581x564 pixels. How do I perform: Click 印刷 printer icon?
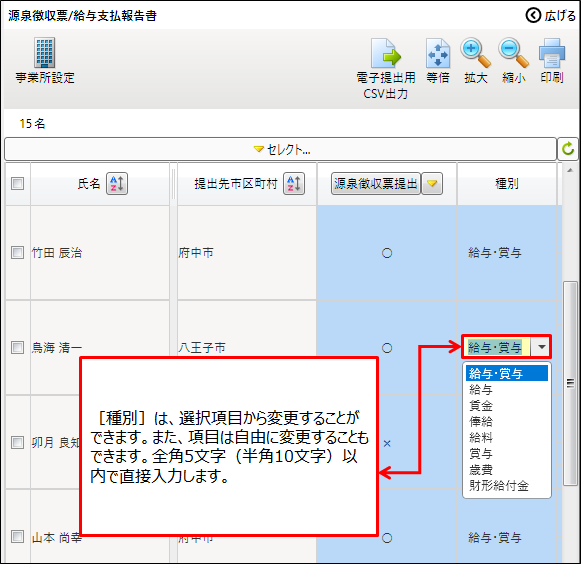552,54
